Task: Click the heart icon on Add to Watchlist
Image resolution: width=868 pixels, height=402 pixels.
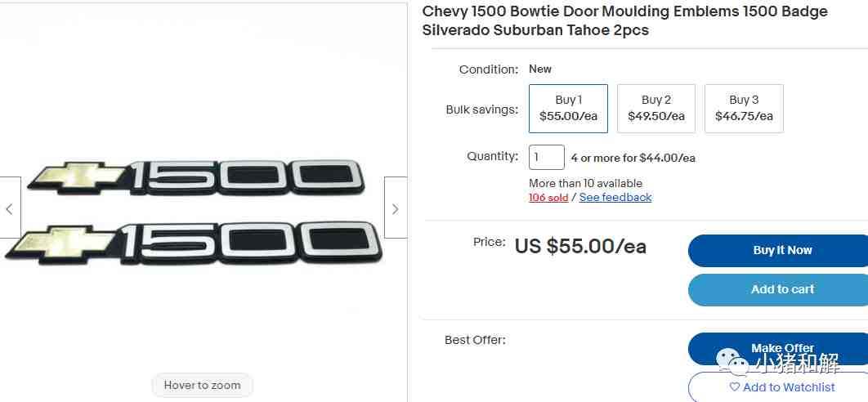Action: (x=735, y=387)
